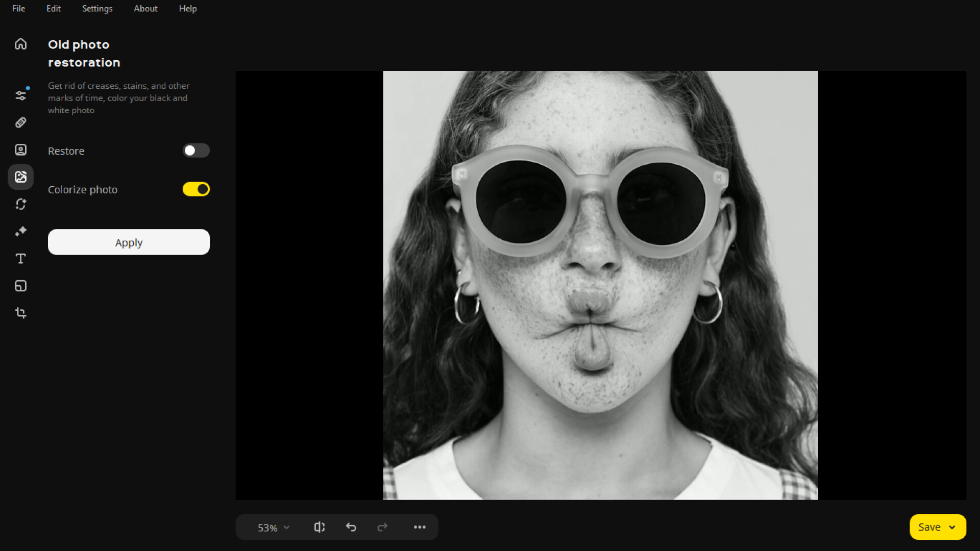Select the Text tool
The height and width of the screenshot is (551, 980).
point(20,259)
